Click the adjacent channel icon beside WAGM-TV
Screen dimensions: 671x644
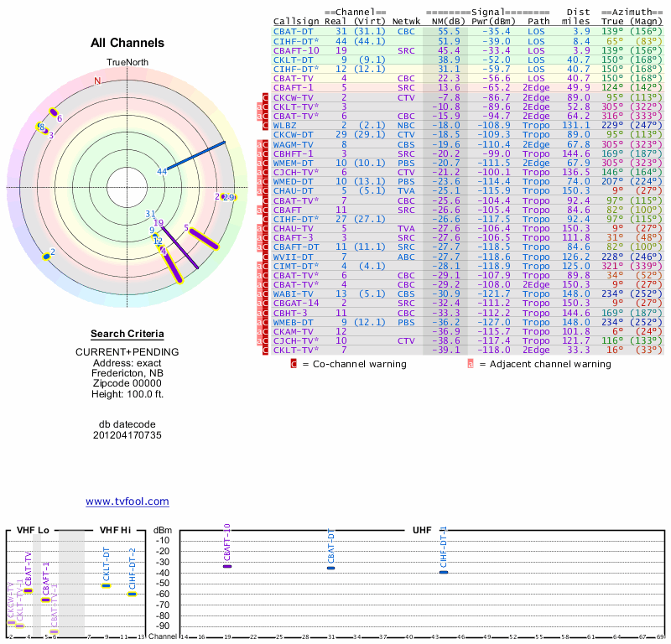coord(259,144)
